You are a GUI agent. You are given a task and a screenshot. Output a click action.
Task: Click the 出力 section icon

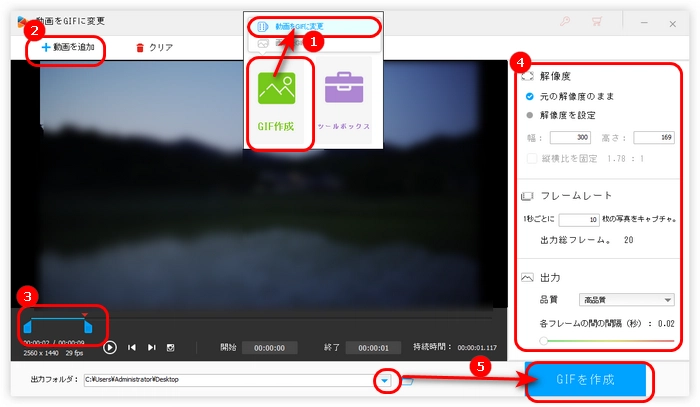(x=527, y=278)
